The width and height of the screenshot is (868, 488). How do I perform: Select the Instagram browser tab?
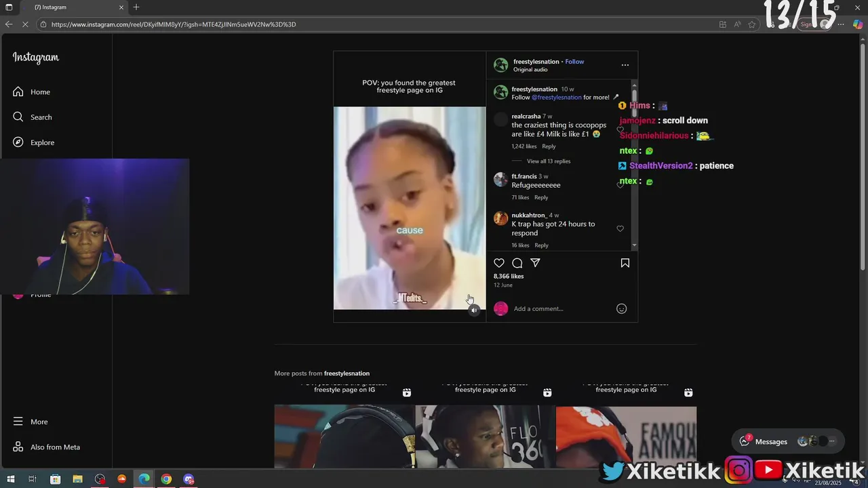74,7
